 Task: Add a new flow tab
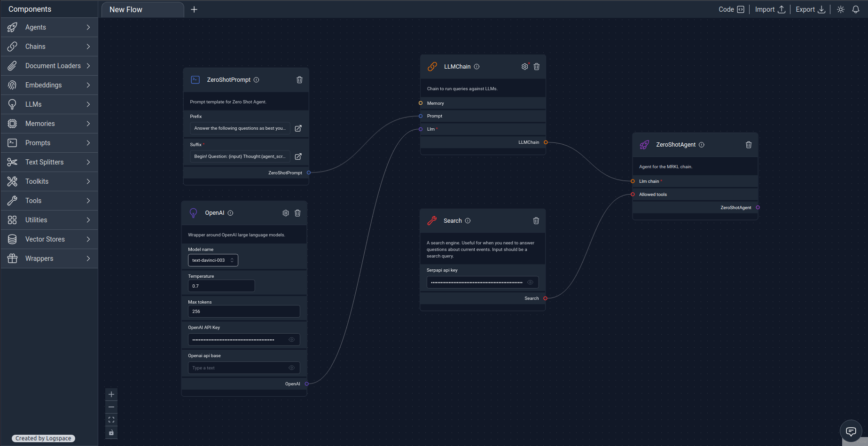click(x=194, y=9)
